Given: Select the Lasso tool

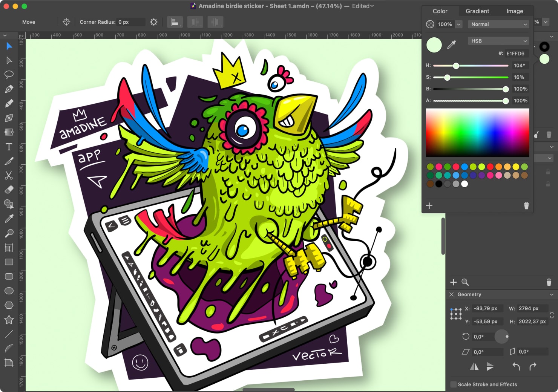Looking at the screenshot, I should tap(9, 74).
